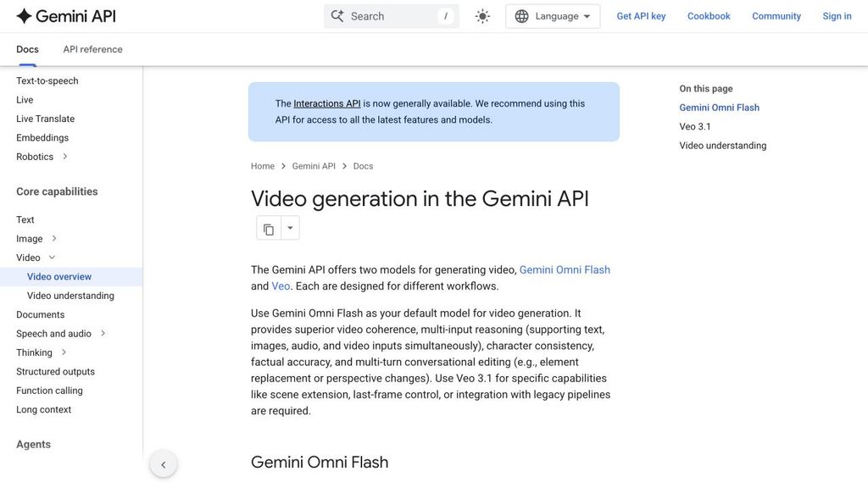Open Documents in sidebar
Viewport: 868px width, 488px height.
click(x=40, y=314)
